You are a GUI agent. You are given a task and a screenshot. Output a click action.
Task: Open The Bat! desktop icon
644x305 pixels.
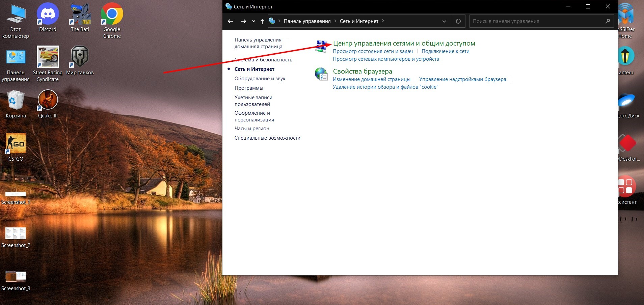coord(80,15)
